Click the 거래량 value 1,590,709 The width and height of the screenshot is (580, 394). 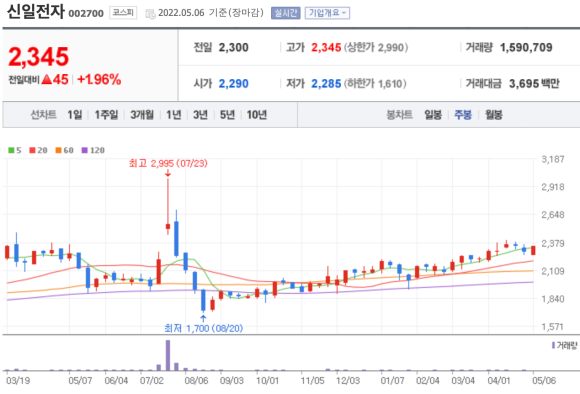[526, 47]
